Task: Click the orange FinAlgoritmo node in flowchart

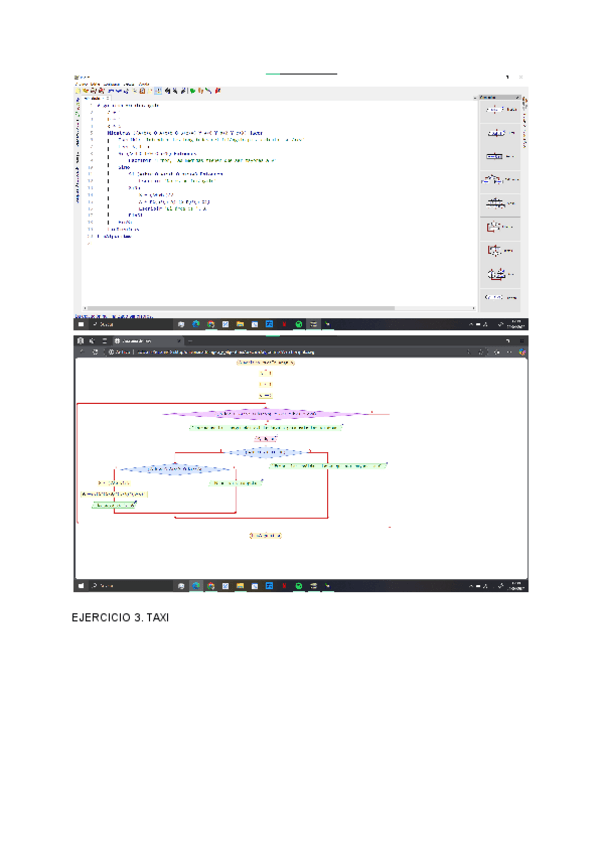Action: coord(266,536)
